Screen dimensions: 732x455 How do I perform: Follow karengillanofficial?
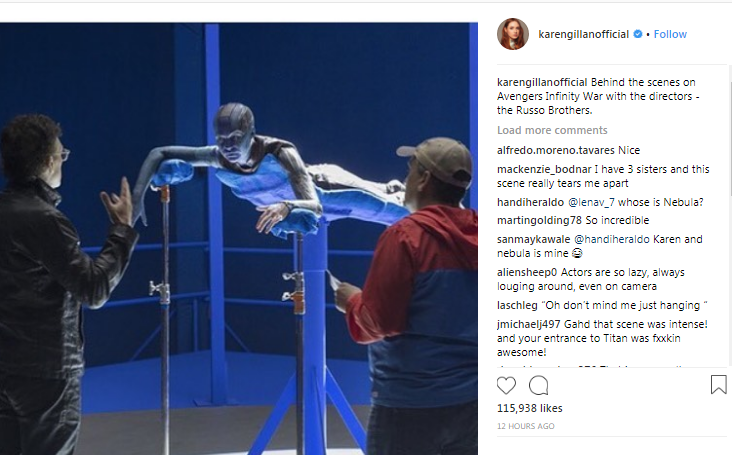pos(670,34)
